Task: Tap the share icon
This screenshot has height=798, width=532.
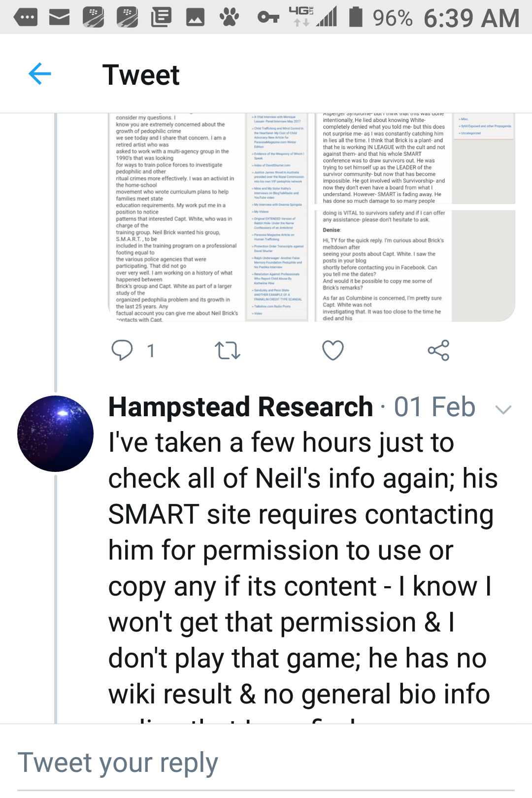Action: pyautogui.click(x=438, y=350)
